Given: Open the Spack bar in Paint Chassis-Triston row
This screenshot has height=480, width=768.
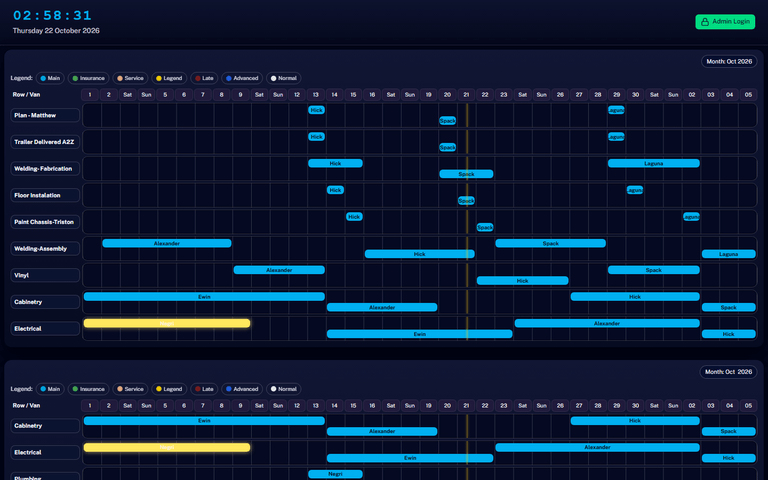Looking at the screenshot, I should pos(485,227).
